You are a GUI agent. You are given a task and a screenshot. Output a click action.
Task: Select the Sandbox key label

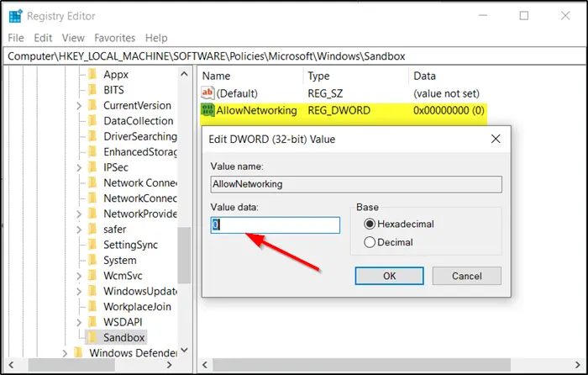point(123,337)
